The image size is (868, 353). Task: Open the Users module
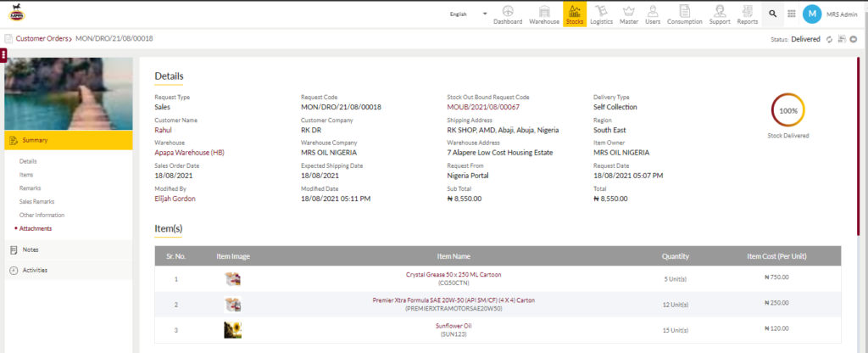point(653,14)
